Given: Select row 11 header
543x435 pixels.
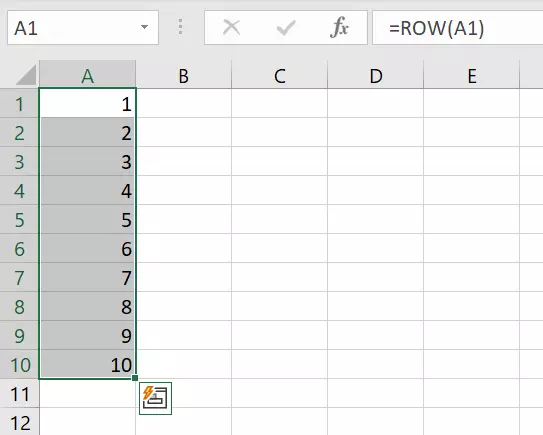Looking at the screenshot, I should (19, 393).
